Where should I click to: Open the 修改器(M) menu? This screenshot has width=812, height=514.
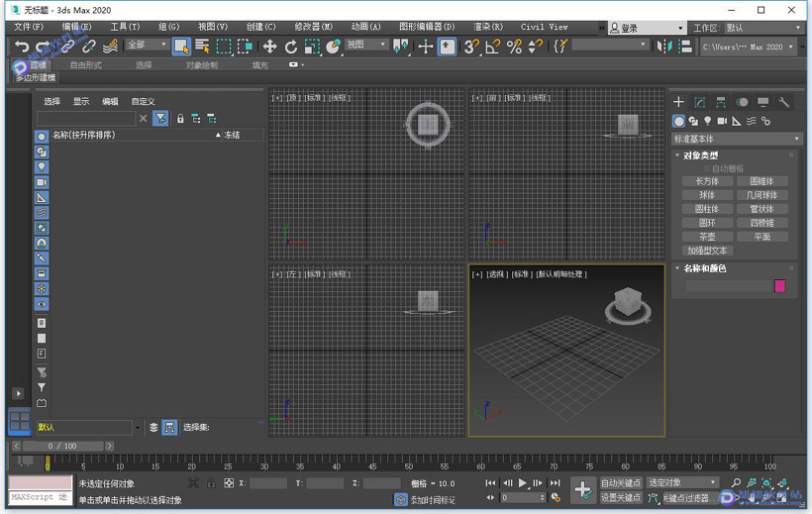(313, 27)
